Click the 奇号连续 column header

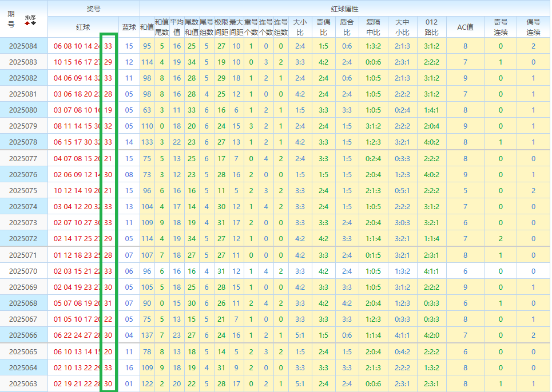pos(501,27)
